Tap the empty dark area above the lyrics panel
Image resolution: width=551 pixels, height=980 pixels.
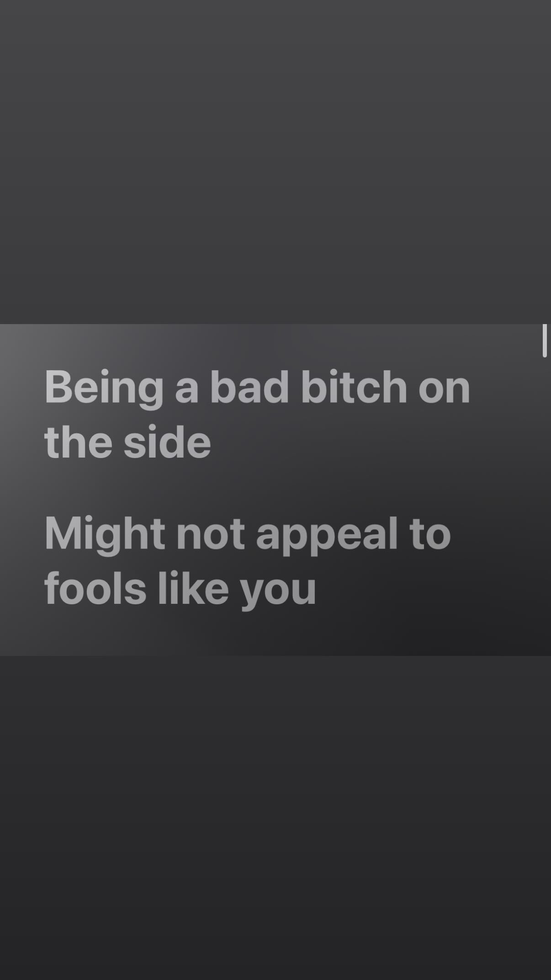[x=275, y=162]
